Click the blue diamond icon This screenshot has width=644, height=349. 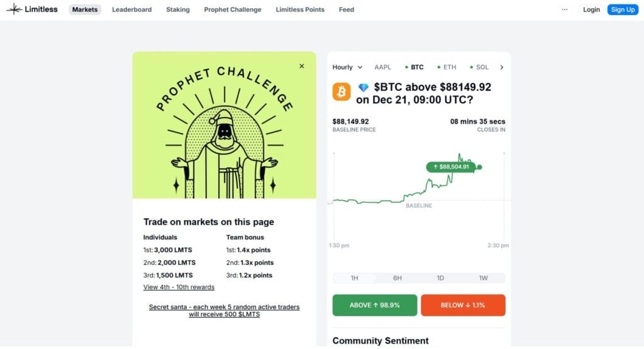[x=363, y=87]
